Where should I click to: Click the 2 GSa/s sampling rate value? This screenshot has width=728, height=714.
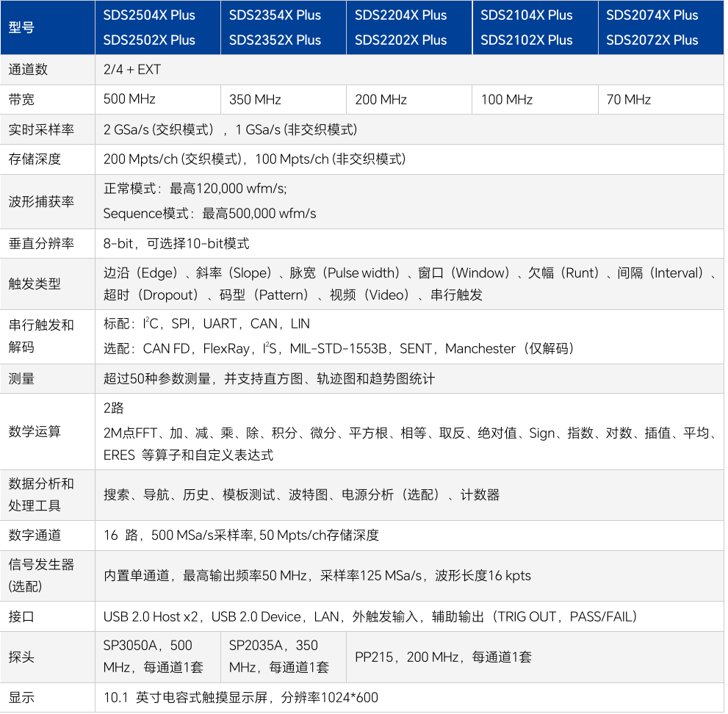coord(230,129)
